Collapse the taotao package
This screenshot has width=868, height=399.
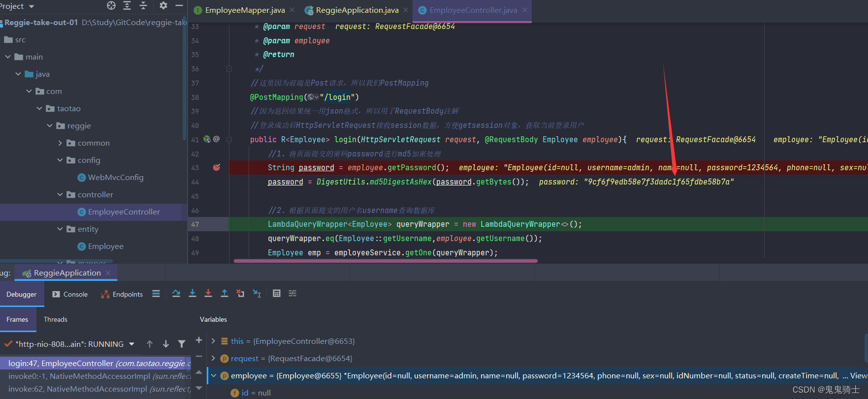39,109
